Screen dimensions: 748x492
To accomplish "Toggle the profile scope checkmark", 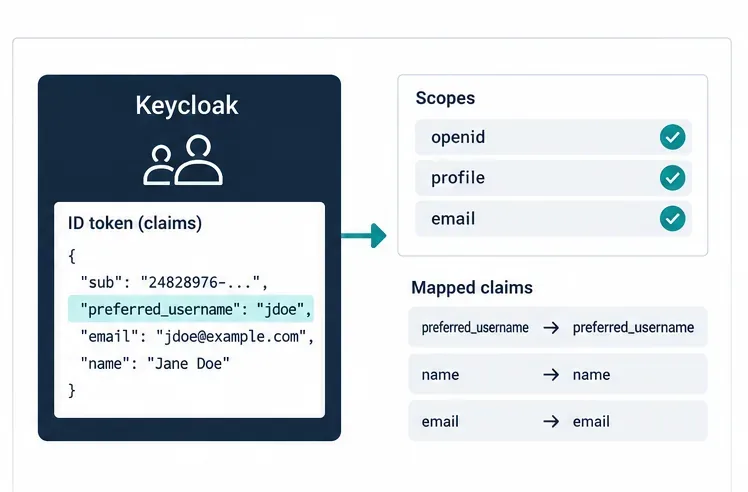I will tap(673, 178).
